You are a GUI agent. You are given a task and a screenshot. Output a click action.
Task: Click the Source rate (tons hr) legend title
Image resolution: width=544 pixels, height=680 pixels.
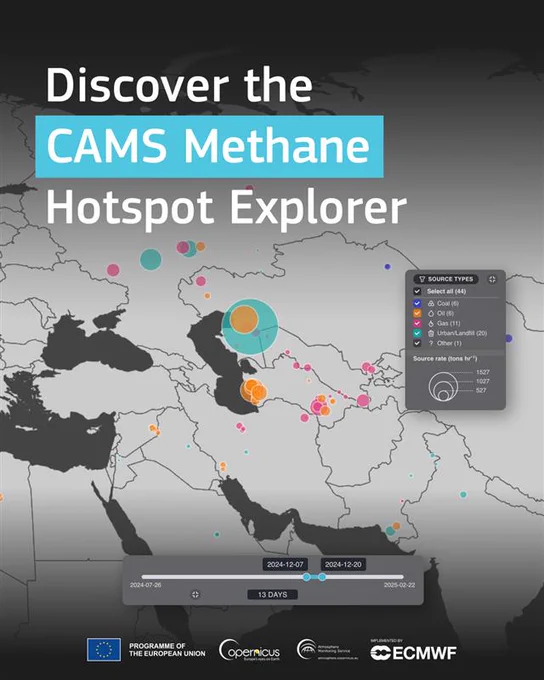pyautogui.click(x=445, y=359)
